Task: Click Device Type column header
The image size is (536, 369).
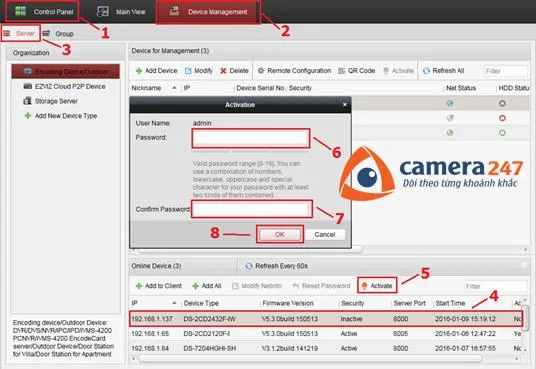Action: click(x=201, y=303)
